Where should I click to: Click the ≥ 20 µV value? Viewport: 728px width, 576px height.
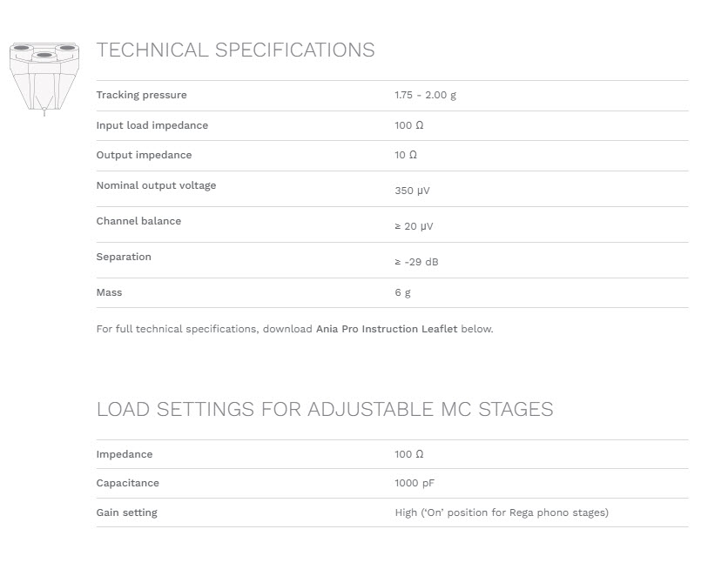[x=415, y=226]
